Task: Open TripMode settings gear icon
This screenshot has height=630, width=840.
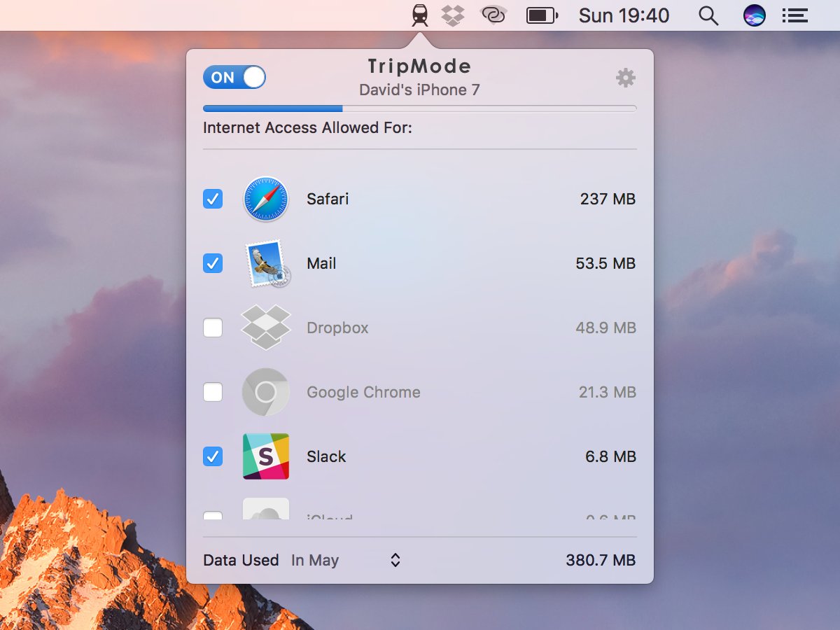Action: (625, 78)
